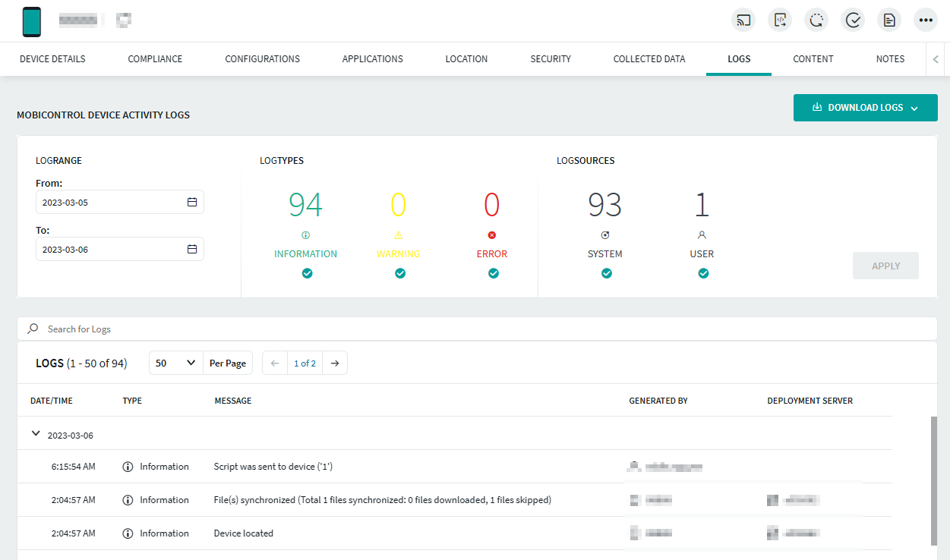950x560 pixels.
Task: Click the dotted circular refresh icon
Action: coord(816,20)
